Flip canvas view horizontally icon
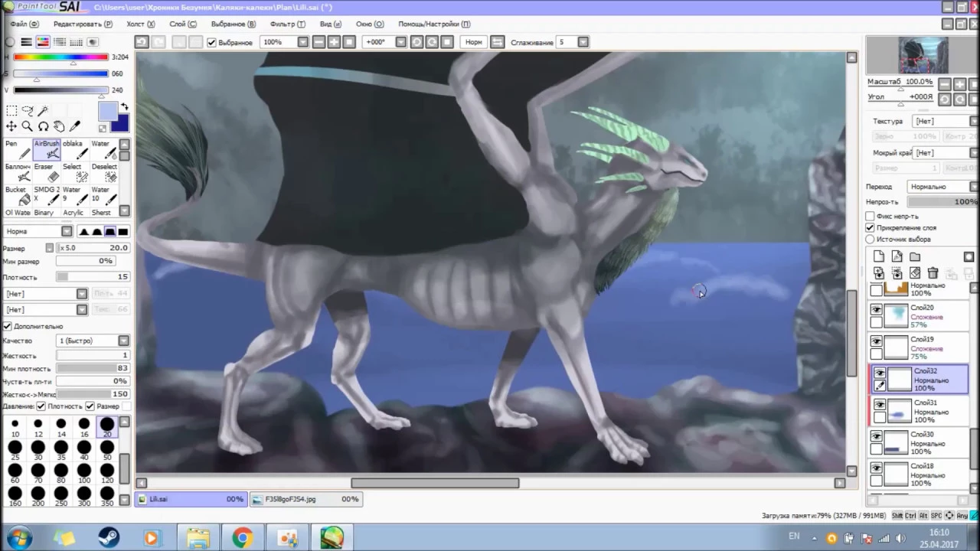Viewport: 980px width, 551px height. tap(497, 42)
